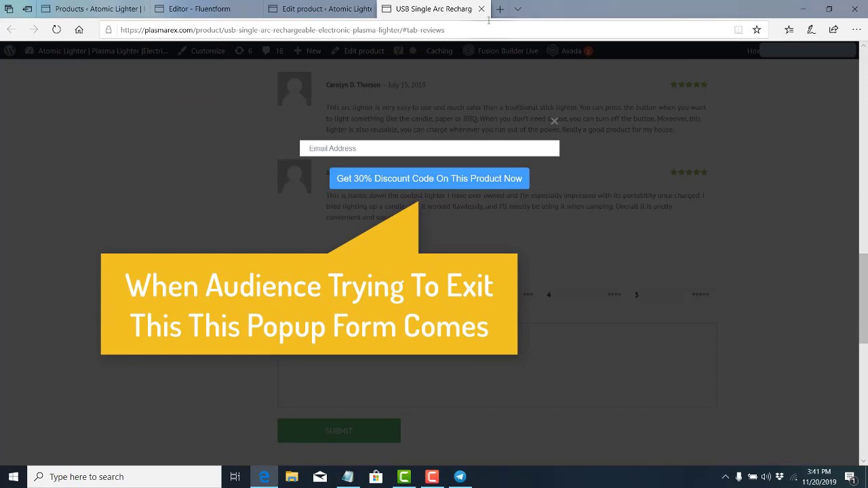Click the browser back arrow
This screenshot has height=488, width=868.
tap(10, 30)
